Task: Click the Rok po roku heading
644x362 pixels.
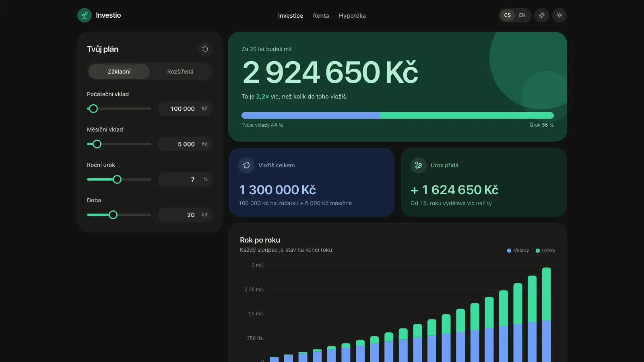Action: 260,240
